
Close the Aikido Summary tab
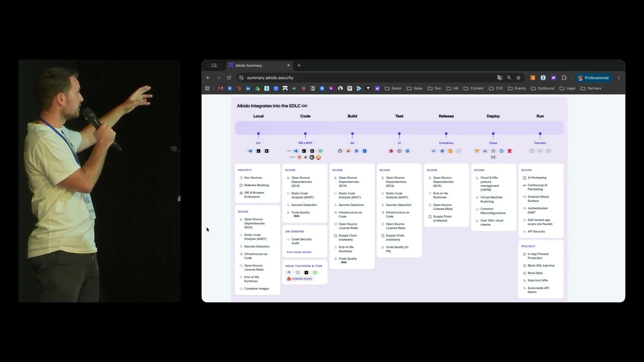288,65
